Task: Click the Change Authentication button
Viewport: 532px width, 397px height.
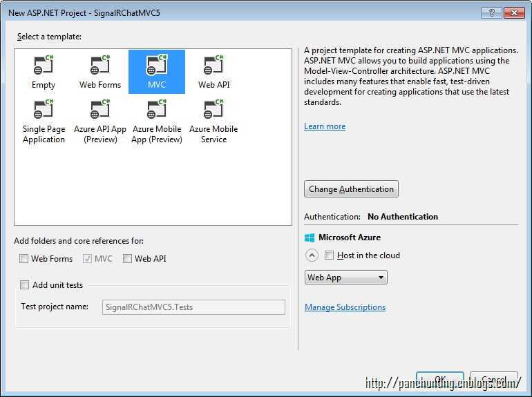Action: 351,189
